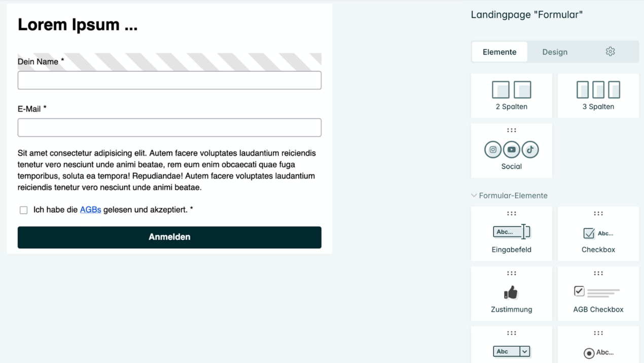Viewport: 644px width, 363px height.
Task: Choose the Checkbox form element tile
Action: point(598,234)
